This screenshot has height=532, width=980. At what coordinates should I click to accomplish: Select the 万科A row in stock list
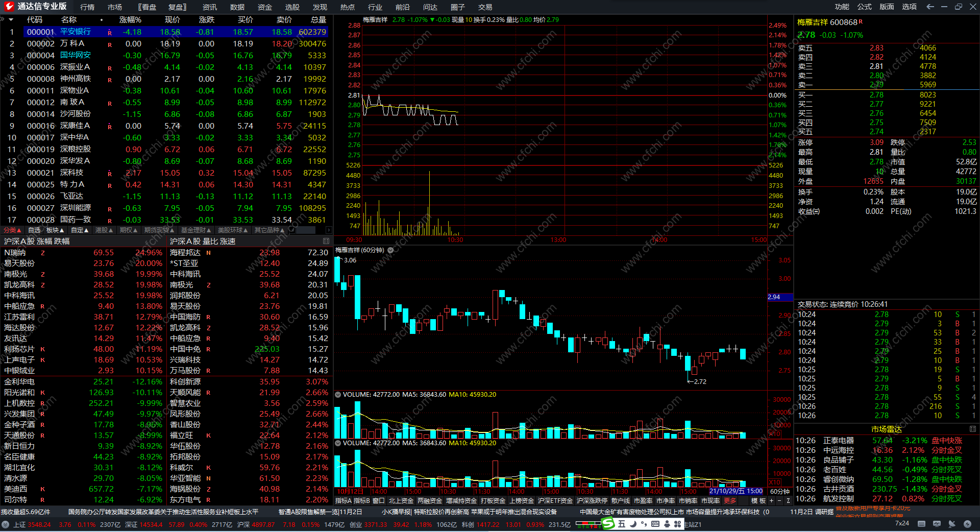166,43
